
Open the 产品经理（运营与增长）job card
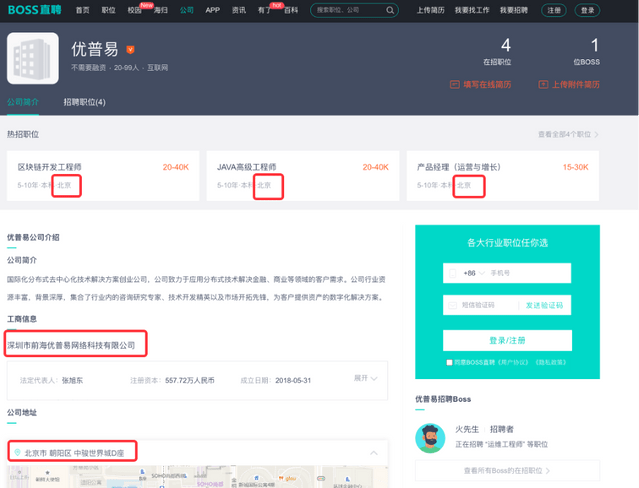click(502, 176)
